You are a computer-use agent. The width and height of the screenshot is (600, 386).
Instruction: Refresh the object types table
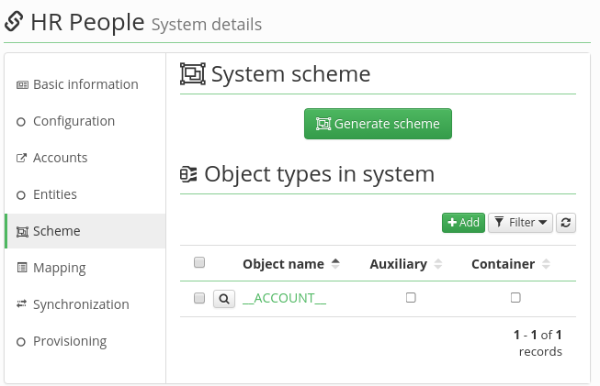coord(566,223)
